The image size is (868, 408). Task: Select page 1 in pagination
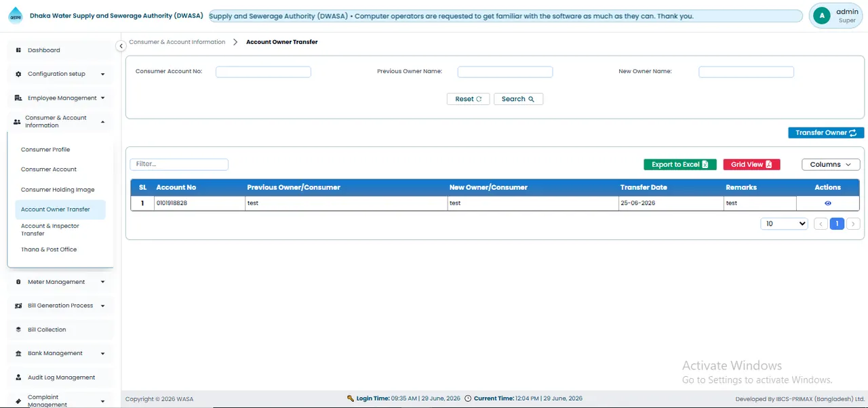[x=837, y=224]
